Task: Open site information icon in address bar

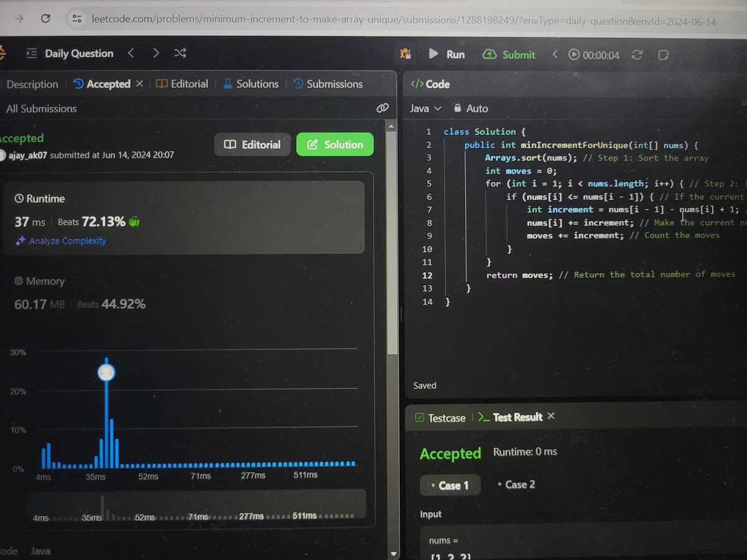Action: tap(77, 19)
